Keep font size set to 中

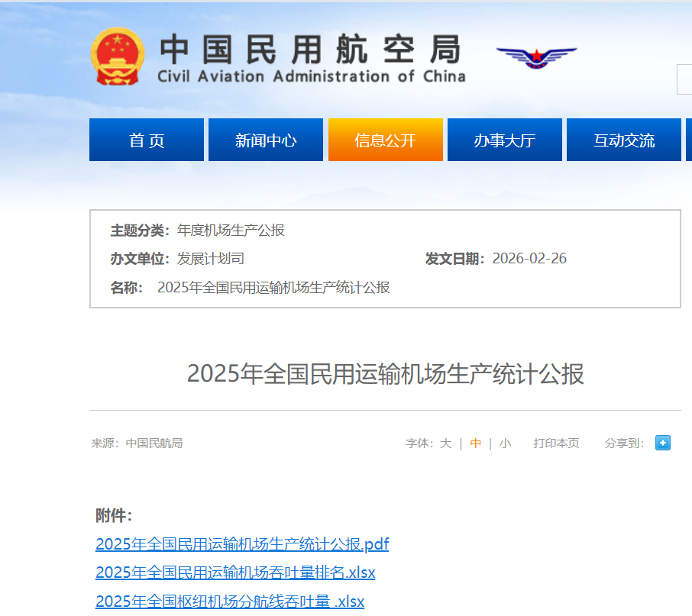[475, 443]
